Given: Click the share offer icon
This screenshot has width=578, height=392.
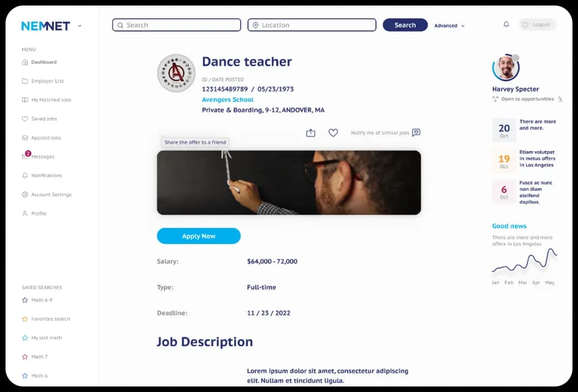Looking at the screenshot, I should coord(311,133).
